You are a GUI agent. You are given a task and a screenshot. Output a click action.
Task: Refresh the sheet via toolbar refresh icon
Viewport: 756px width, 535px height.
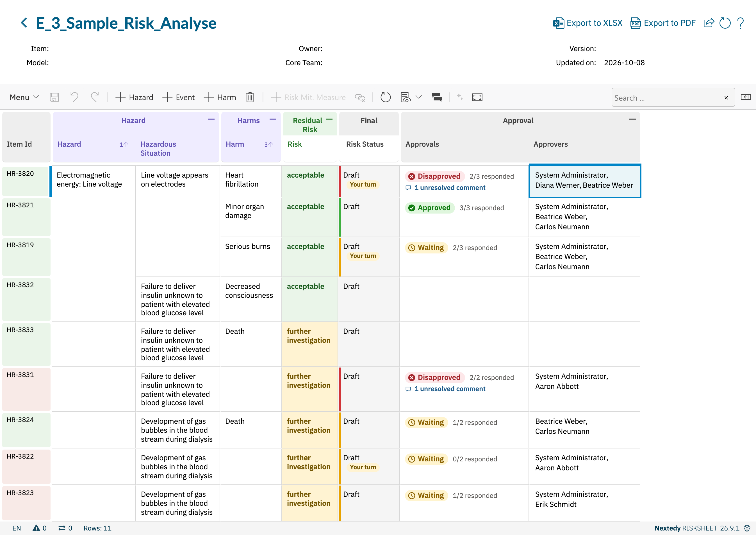tap(385, 97)
